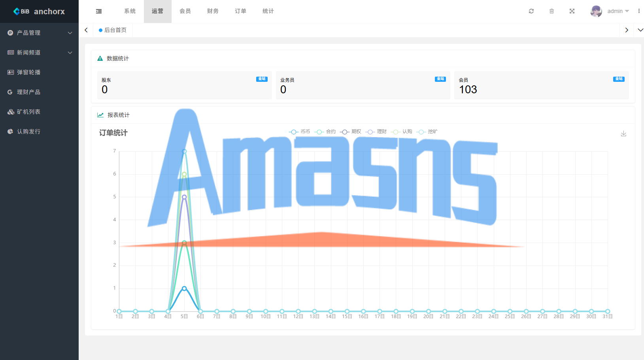The image size is (644, 360).
Task: Switch to the 订单 top menu
Action: tap(240, 11)
